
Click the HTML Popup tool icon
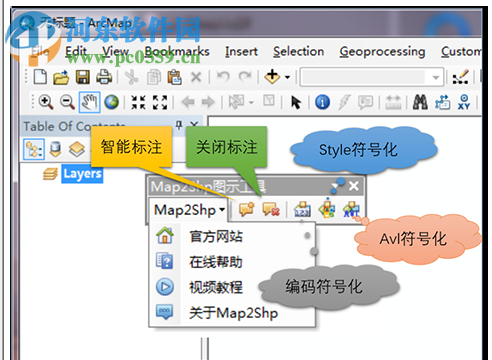pos(365,102)
